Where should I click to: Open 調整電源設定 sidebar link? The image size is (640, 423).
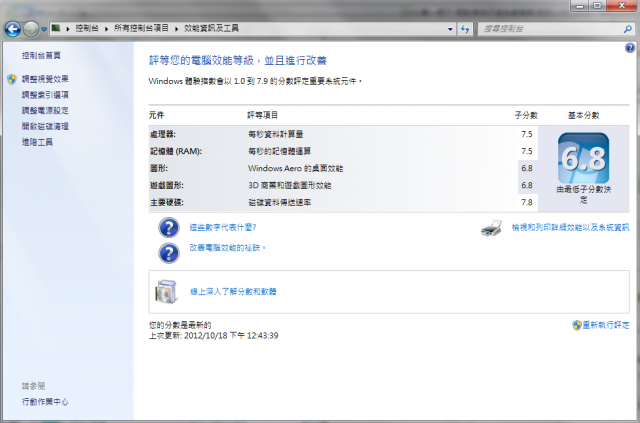click(45, 111)
